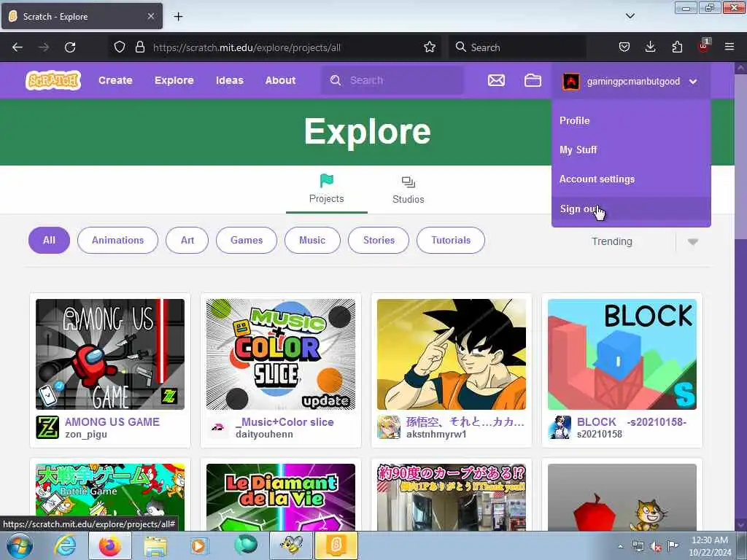Open the AMONG US GAME project title
Image resolution: width=747 pixels, height=560 pixels.
click(112, 422)
